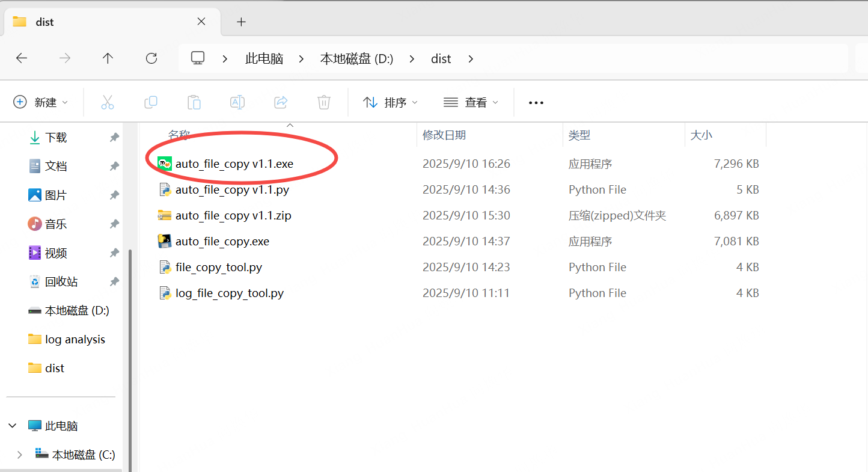This screenshot has height=472, width=868.
Task: Add a new tab with plus button
Action: click(x=241, y=22)
